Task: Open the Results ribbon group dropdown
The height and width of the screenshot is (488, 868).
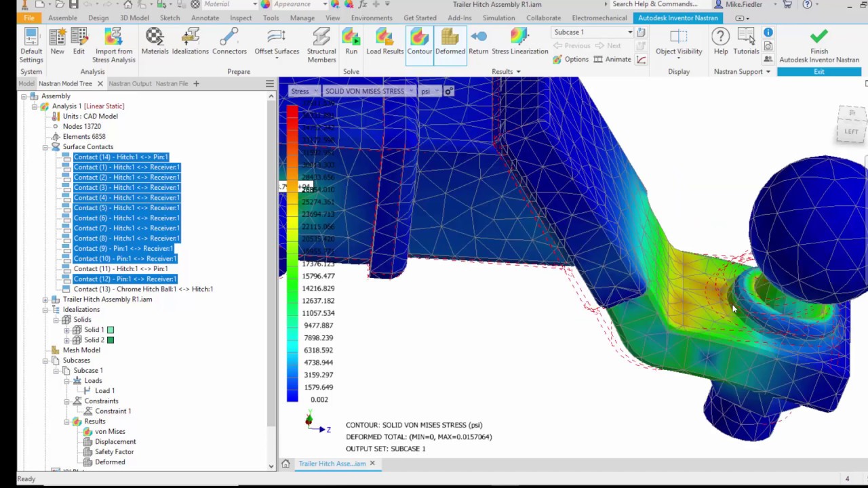Action: (518, 71)
